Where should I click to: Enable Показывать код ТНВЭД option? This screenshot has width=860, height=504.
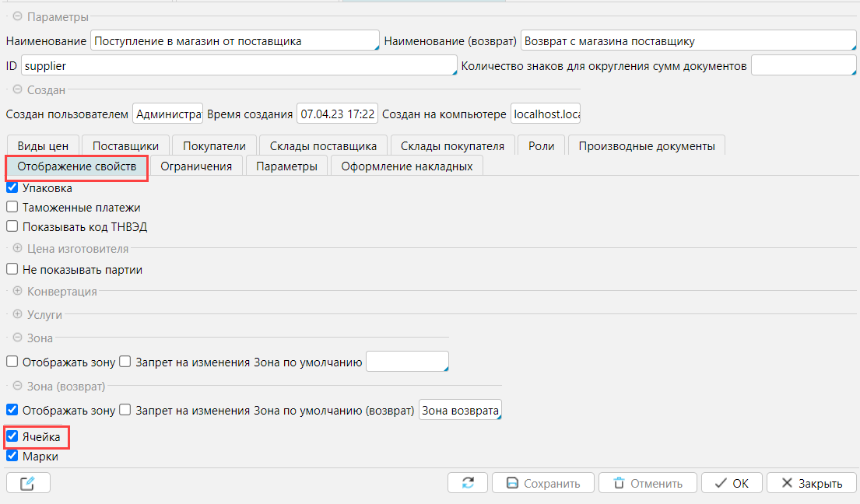pos(12,227)
